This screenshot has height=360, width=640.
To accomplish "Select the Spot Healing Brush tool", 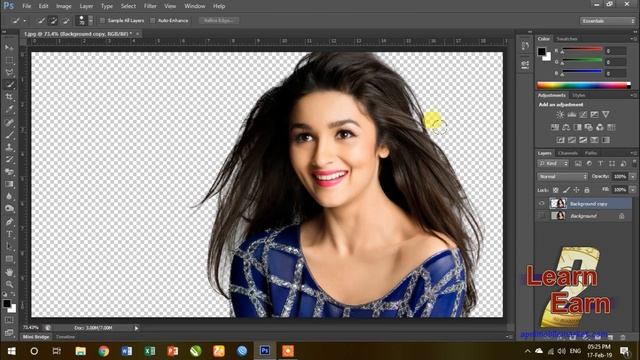I will [9, 122].
